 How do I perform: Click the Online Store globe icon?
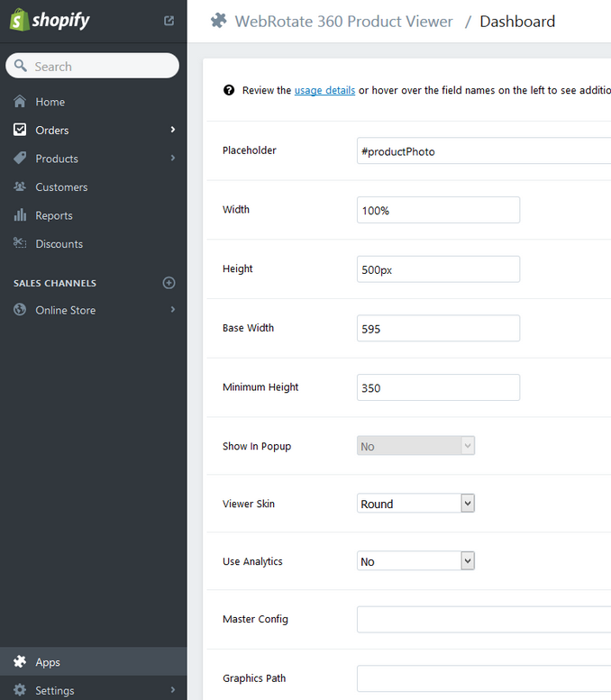[x=20, y=309]
